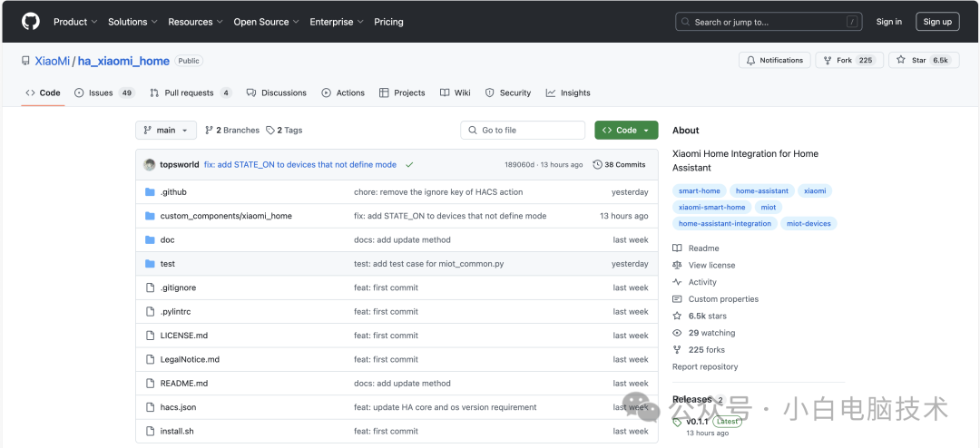Open the Pricing link in header

point(388,21)
